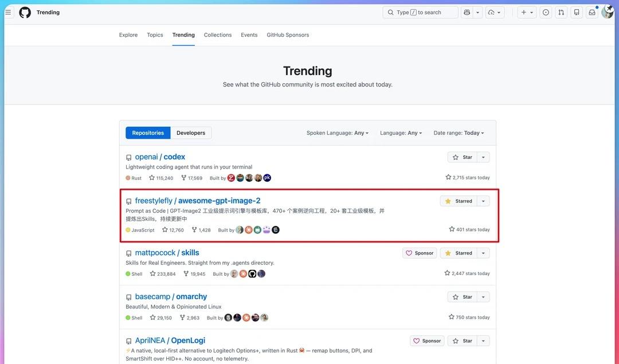Click the green contributor avatar for awesome-gpt-image-2
The image size is (619, 364).
click(257, 229)
